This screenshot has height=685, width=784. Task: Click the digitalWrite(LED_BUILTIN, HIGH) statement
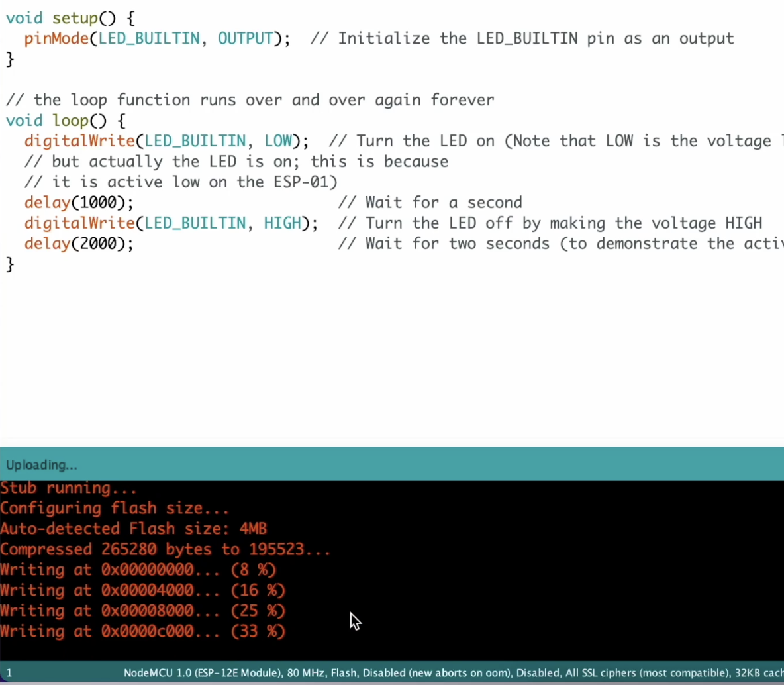click(171, 223)
